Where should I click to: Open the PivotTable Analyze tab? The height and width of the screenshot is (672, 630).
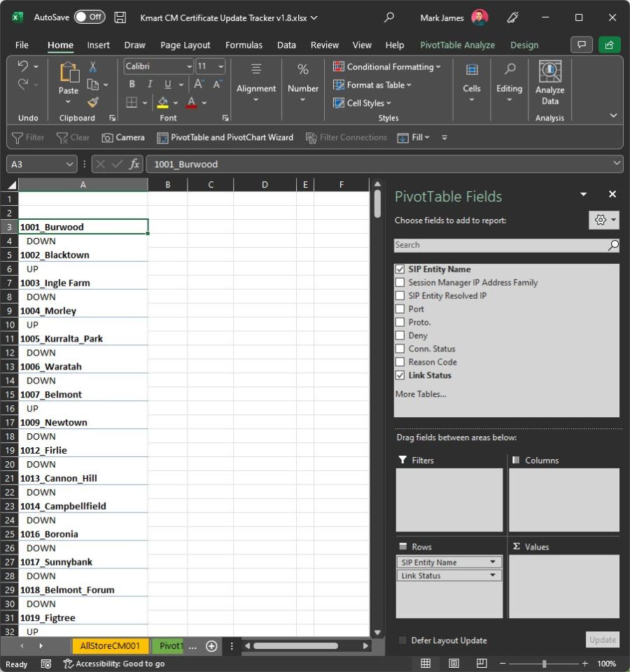point(457,45)
